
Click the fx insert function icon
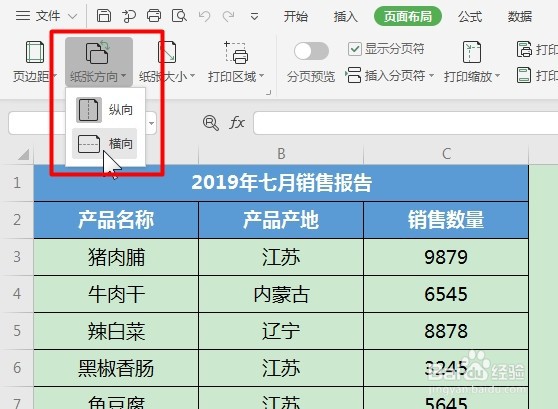pyautogui.click(x=237, y=123)
